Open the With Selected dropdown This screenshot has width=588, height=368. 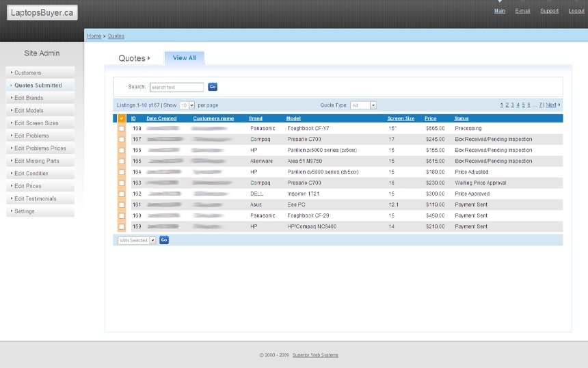point(137,241)
